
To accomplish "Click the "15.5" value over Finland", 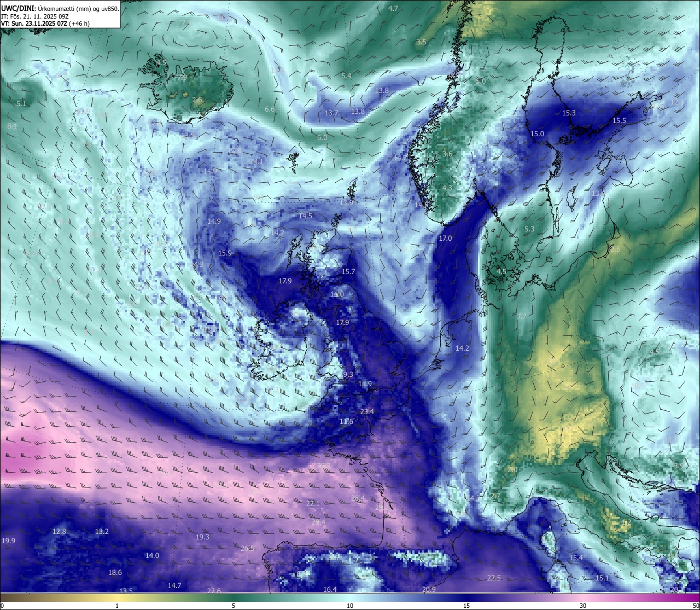I will pos(619,120).
